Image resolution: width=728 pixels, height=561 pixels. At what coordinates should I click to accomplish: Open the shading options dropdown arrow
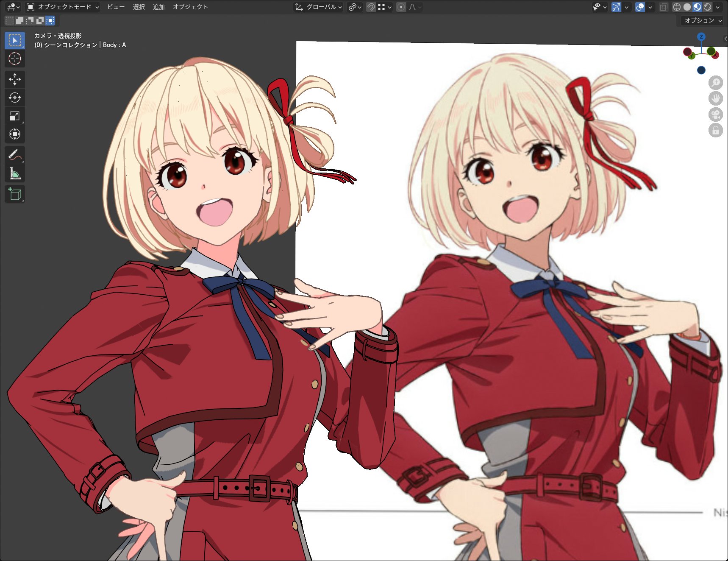[717, 7]
